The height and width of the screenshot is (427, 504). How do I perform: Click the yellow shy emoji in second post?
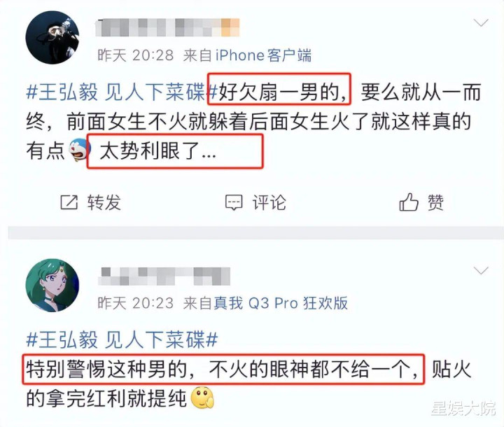pos(202,398)
